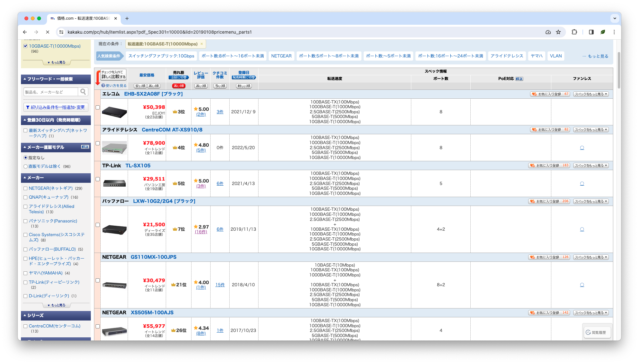The height and width of the screenshot is (364, 639).
Task: Click fanless circle mark for AT-XS910/8
Action: point(582,148)
